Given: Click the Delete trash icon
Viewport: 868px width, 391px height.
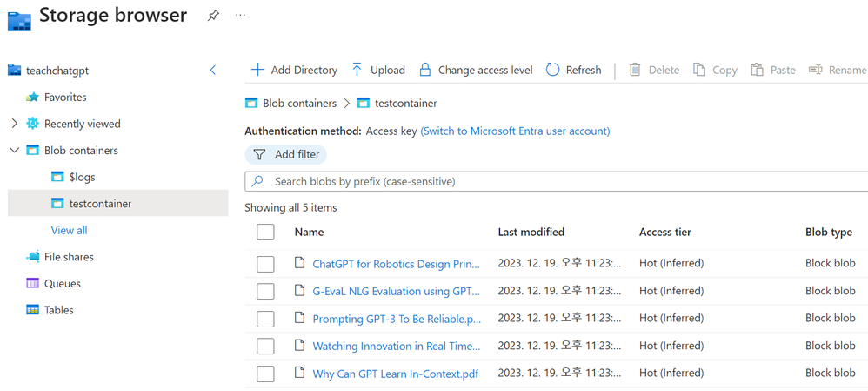Looking at the screenshot, I should click(635, 70).
